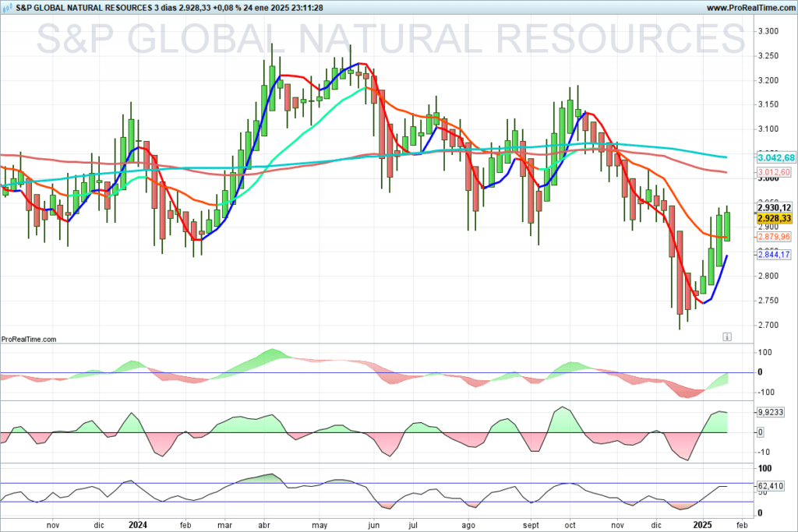Click the 3.300 level on the price axis
The width and height of the screenshot is (798, 532).
pos(768,31)
